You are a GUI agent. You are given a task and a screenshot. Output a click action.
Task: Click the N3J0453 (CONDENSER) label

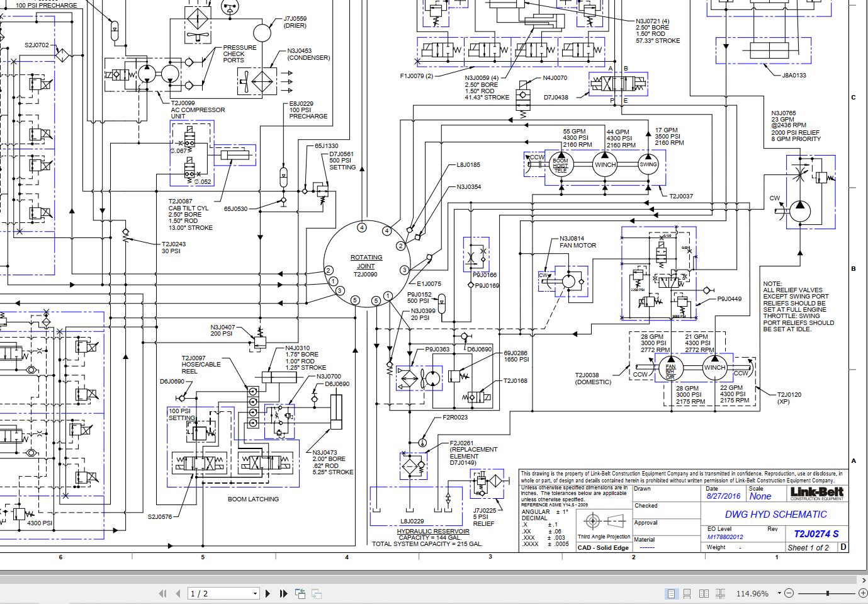[x=308, y=54]
